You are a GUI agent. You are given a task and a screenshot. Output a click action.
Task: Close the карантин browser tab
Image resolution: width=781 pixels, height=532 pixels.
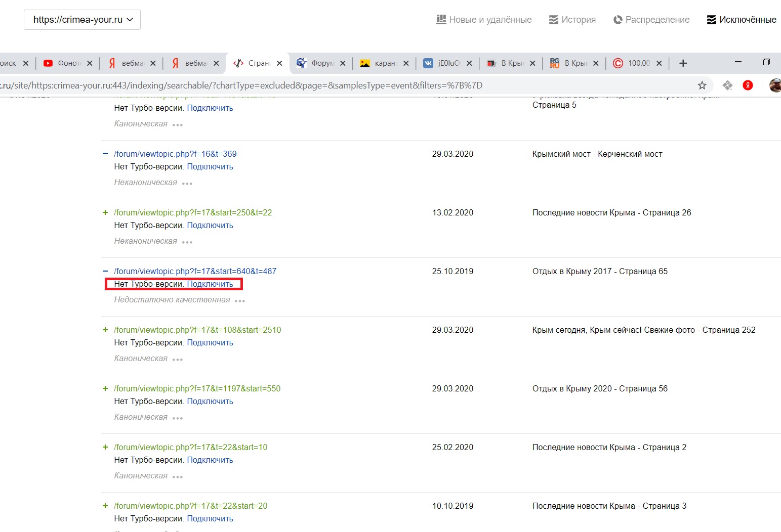pos(406,63)
